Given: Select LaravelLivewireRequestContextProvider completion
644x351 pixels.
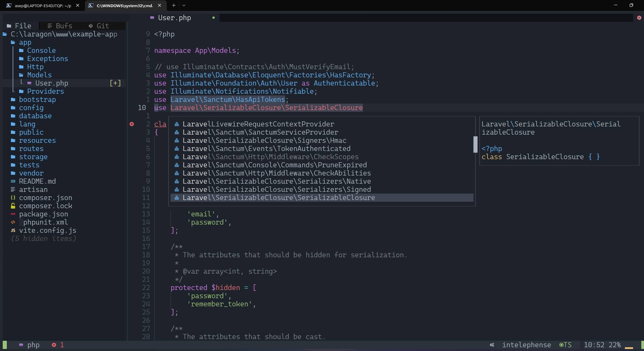Looking at the screenshot, I should (x=322, y=124).
